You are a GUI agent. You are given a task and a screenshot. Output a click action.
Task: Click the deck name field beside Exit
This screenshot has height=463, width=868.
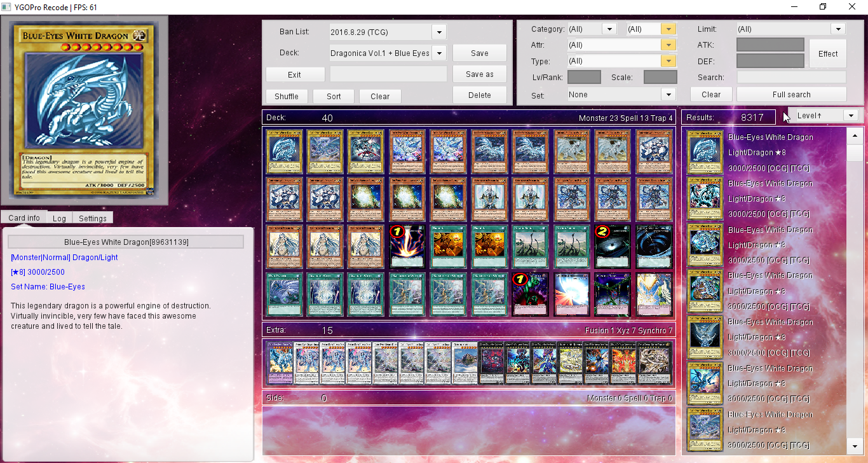point(388,74)
